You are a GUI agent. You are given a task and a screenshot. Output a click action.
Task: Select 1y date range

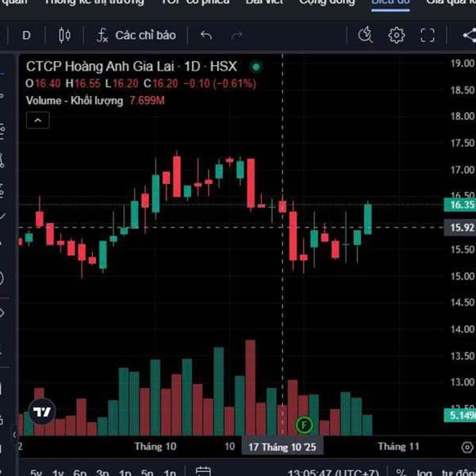click(58, 473)
